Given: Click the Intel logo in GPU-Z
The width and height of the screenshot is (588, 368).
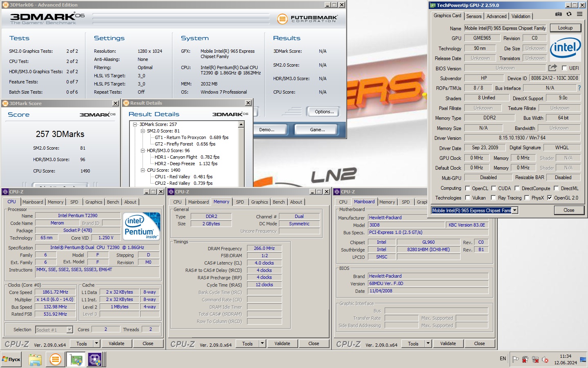Looking at the screenshot, I should (x=566, y=48).
